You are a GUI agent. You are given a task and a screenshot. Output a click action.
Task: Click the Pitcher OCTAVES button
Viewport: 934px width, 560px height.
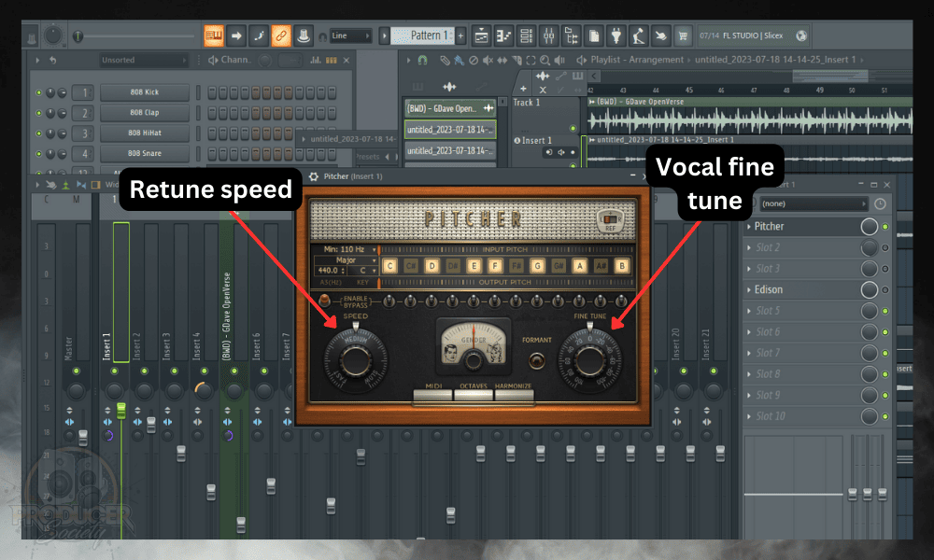click(474, 393)
